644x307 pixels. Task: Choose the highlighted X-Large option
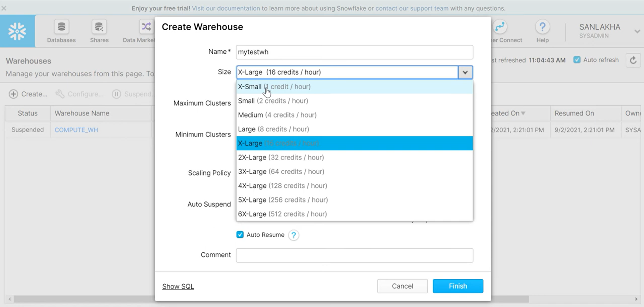(355, 143)
